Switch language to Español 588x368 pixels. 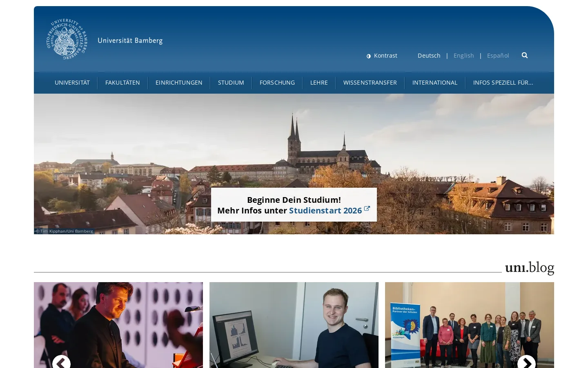tap(498, 56)
